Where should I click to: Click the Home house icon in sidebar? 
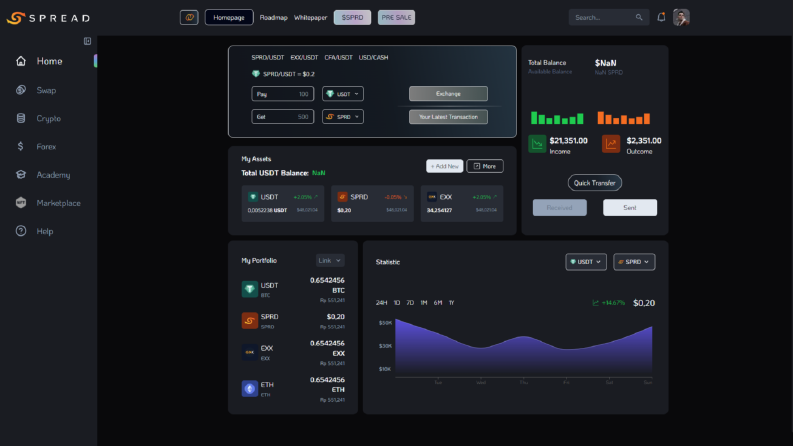21,61
